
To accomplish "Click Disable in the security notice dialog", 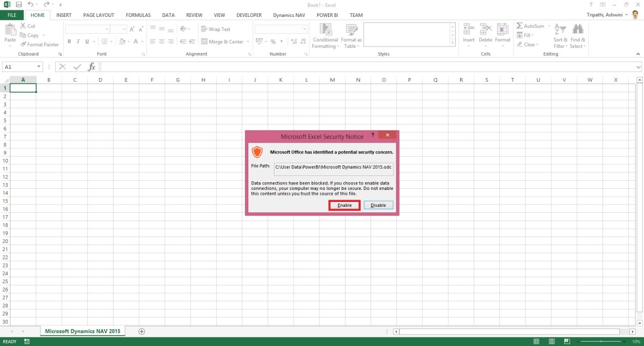I will tap(378, 205).
